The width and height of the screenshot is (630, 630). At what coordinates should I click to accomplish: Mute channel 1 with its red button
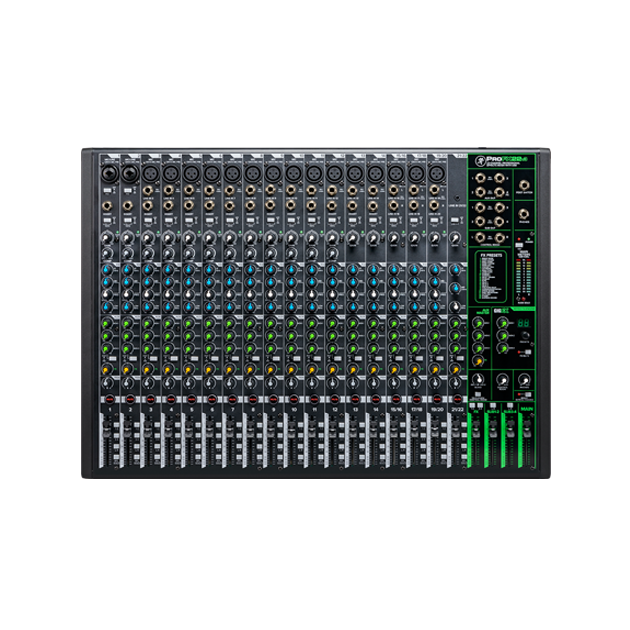coord(110,399)
